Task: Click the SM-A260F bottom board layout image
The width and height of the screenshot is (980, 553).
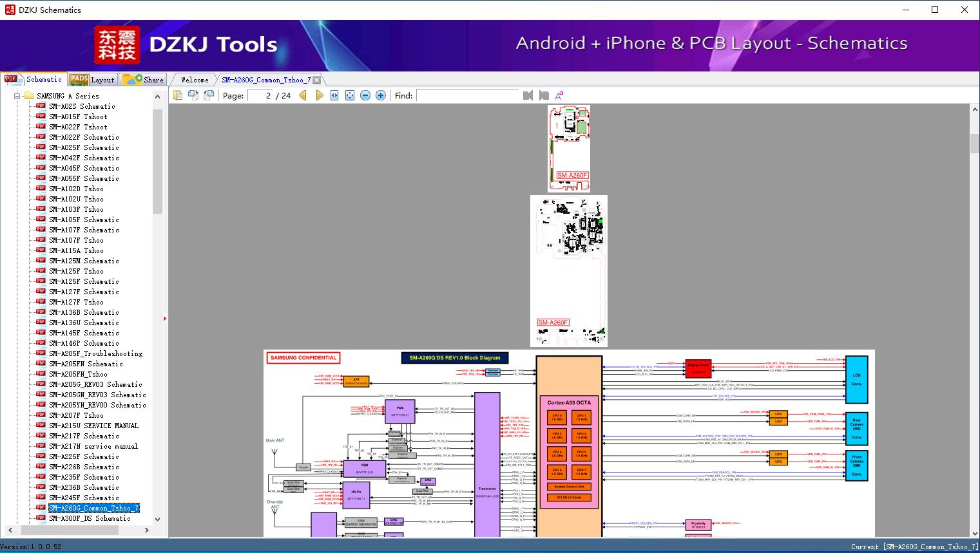Action: (569, 271)
